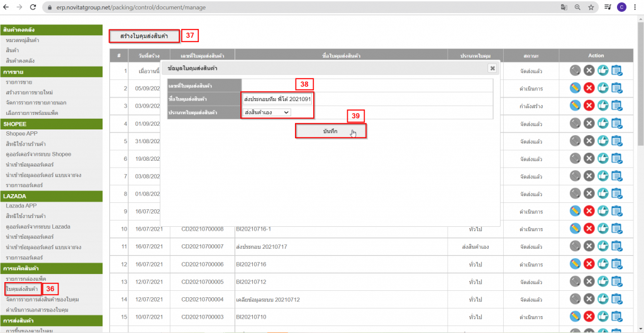Viewport: 644px width, 333px height.
Task: Open รายการขาย in the sidebar
Action: pos(19,82)
